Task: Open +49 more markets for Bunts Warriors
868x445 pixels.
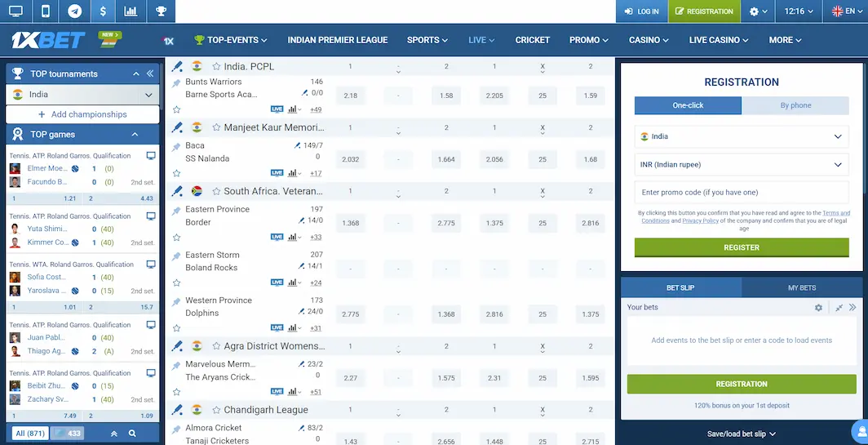Action: pyautogui.click(x=316, y=109)
